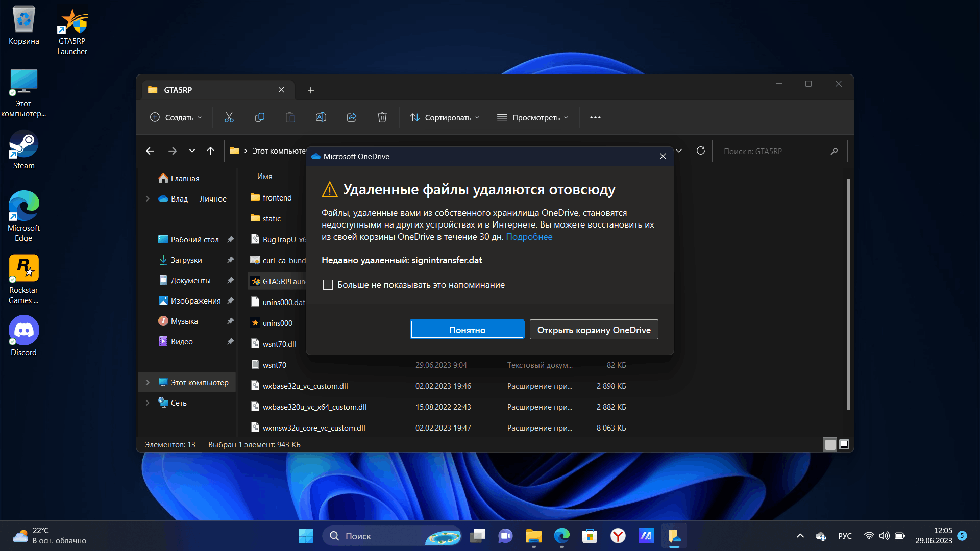Click the Cut scissors icon in the toolbar
This screenshot has height=551, width=980.
[229, 117]
